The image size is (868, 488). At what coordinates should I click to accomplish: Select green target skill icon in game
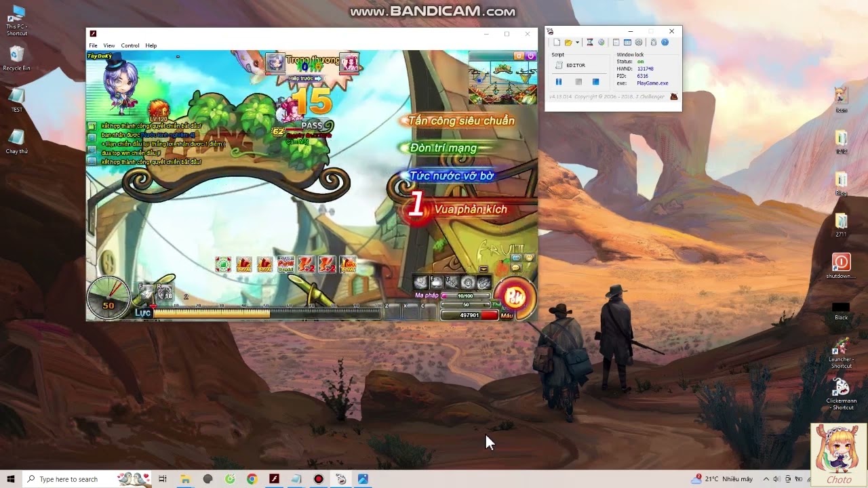click(223, 264)
